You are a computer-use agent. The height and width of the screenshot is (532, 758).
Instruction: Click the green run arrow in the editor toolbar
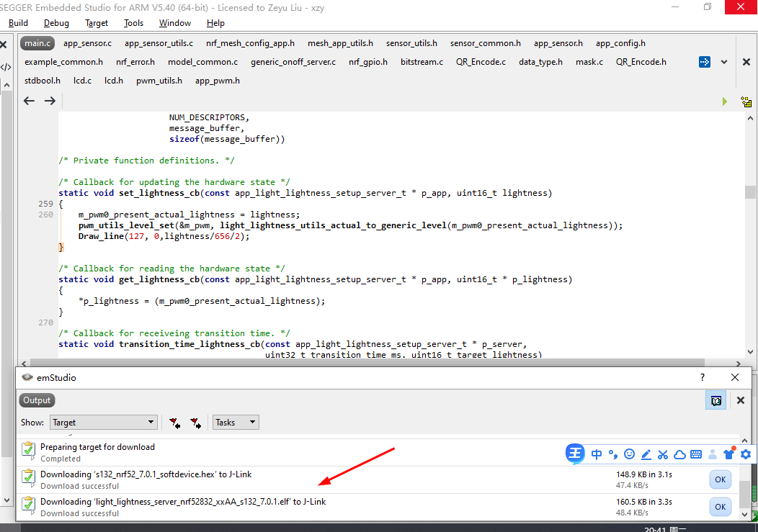pos(724,102)
